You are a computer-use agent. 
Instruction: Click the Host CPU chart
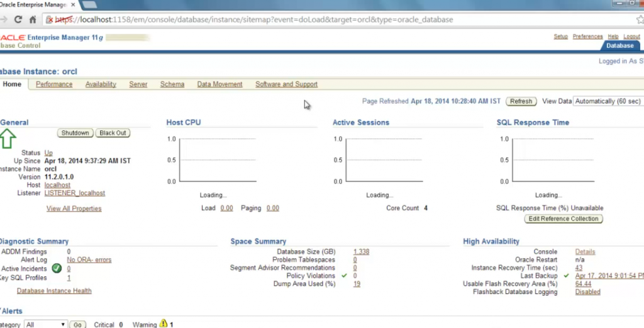pyautogui.click(x=218, y=160)
